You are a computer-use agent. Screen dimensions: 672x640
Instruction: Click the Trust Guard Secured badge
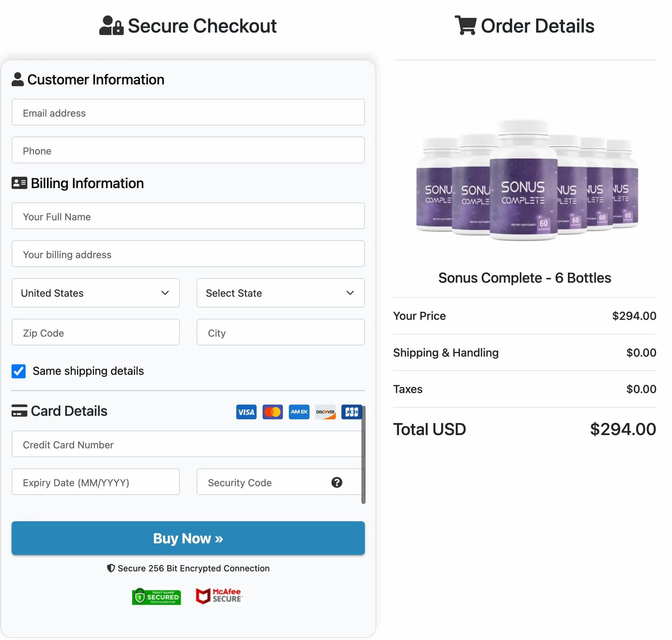coord(156,596)
